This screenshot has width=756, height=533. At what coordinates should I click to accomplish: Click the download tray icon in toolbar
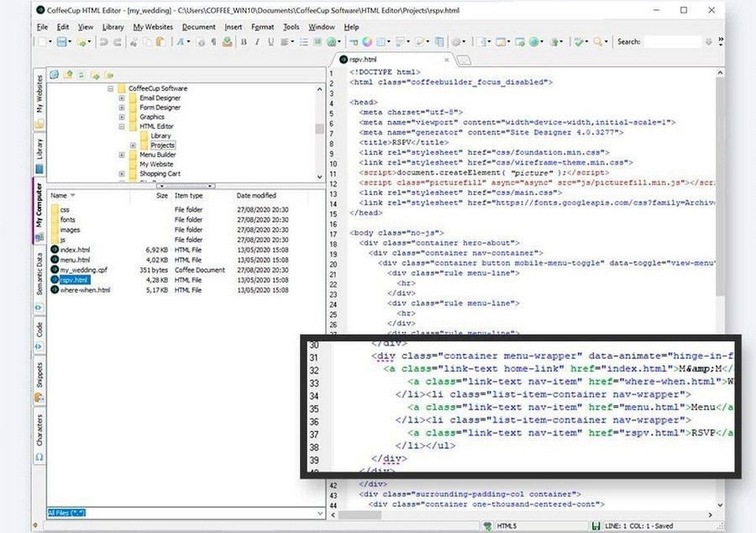(x=227, y=42)
